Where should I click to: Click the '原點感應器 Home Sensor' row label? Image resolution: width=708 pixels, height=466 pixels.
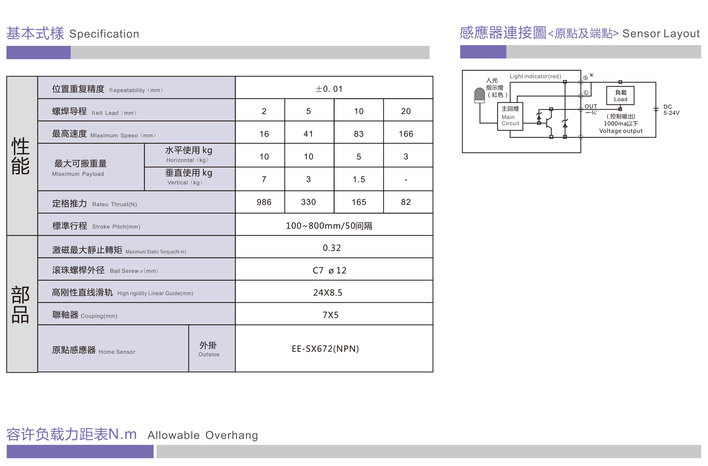(93, 350)
